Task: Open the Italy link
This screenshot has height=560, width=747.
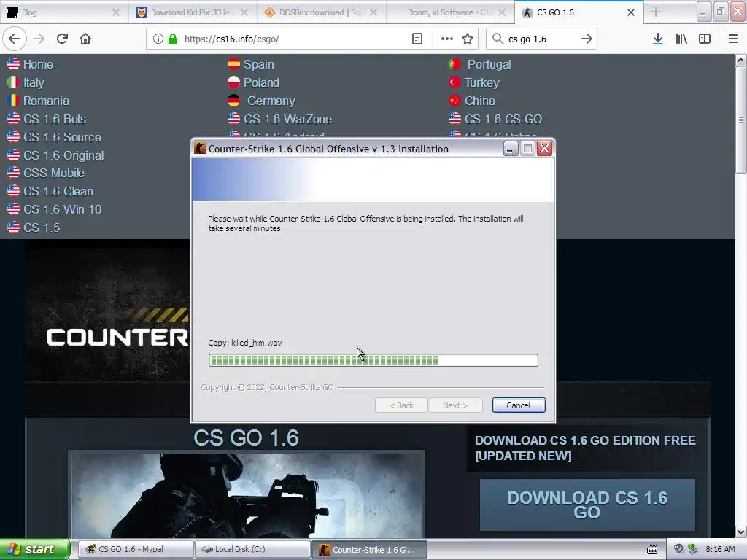Action: [x=34, y=82]
